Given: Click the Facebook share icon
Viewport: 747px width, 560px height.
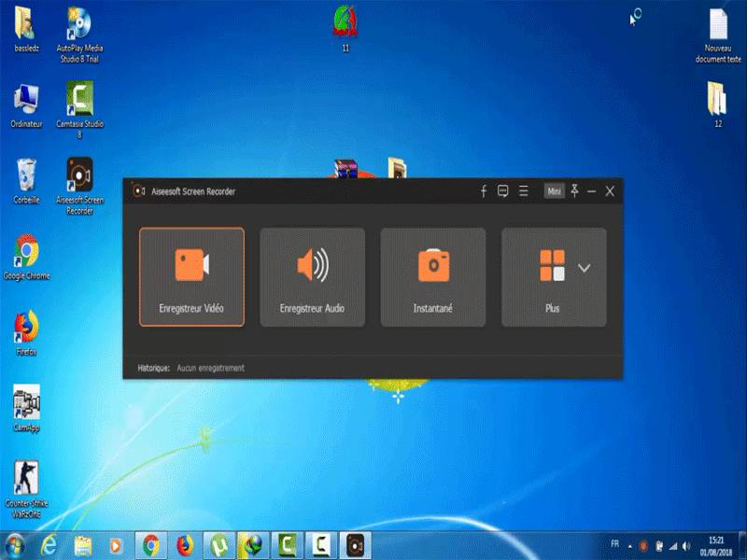Looking at the screenshot, I should (x=483, y=191).
